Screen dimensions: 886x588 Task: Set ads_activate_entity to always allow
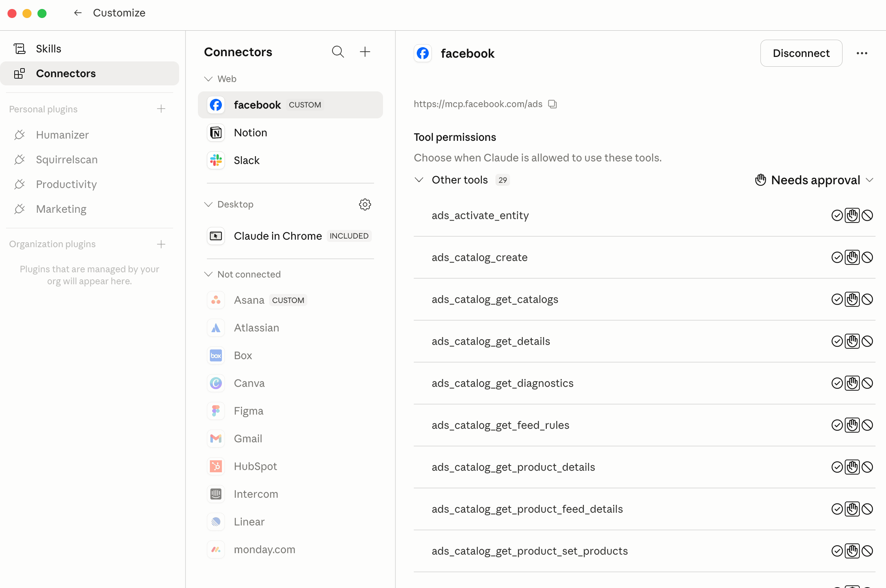[x=837, y=216]
